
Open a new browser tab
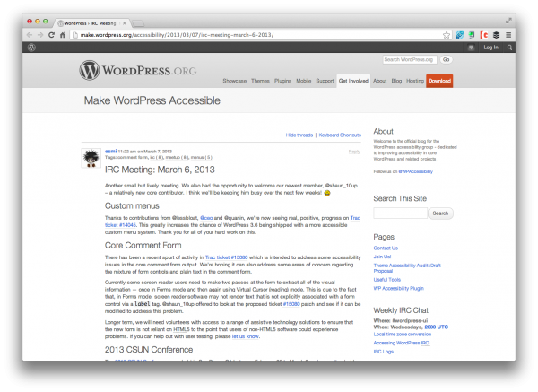tap(138, 23)
